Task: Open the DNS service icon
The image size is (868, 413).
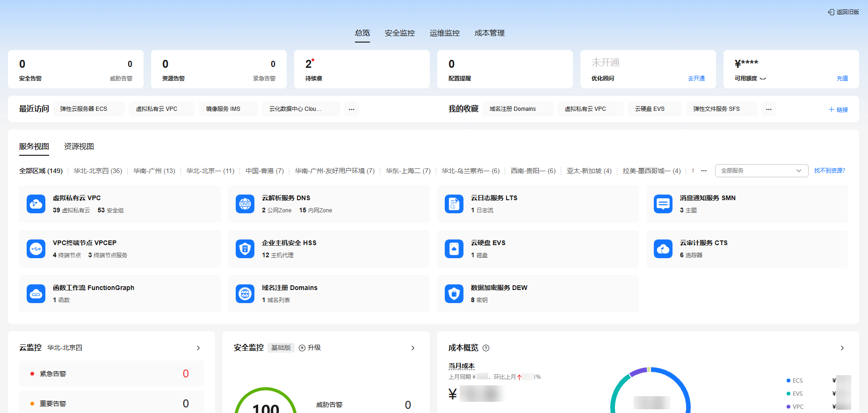Action: tap(245, 204)
